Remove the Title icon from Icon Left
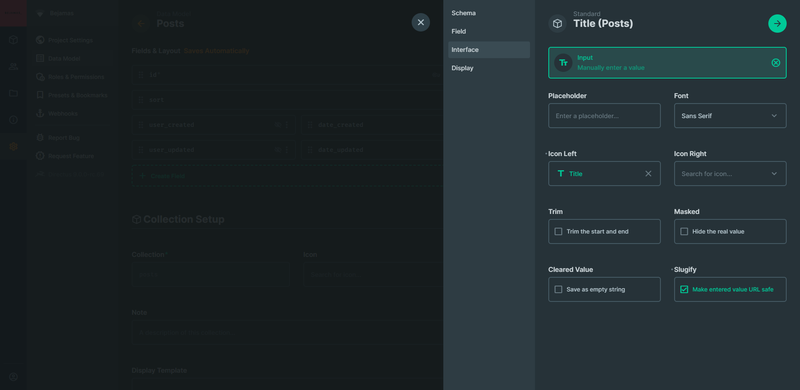The width and height of the screenshot is (800, 390). click(648, 174)
